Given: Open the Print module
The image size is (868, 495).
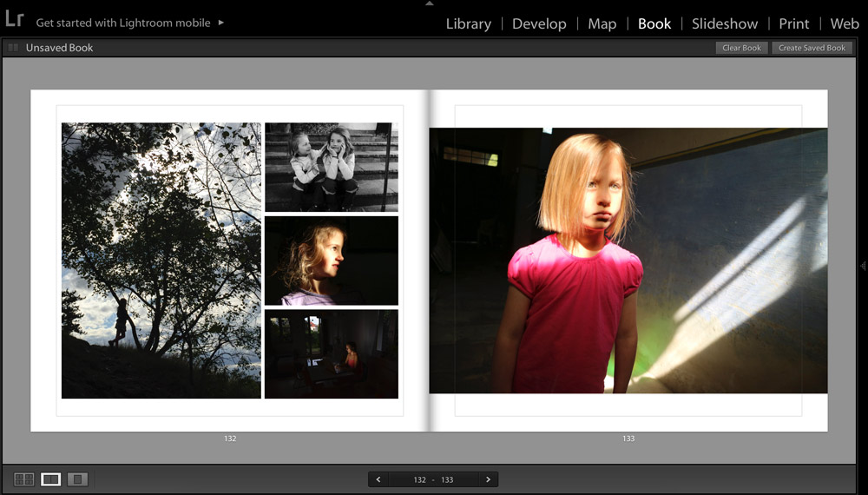Looking at the screenshot, I should (x=793, y=24).
